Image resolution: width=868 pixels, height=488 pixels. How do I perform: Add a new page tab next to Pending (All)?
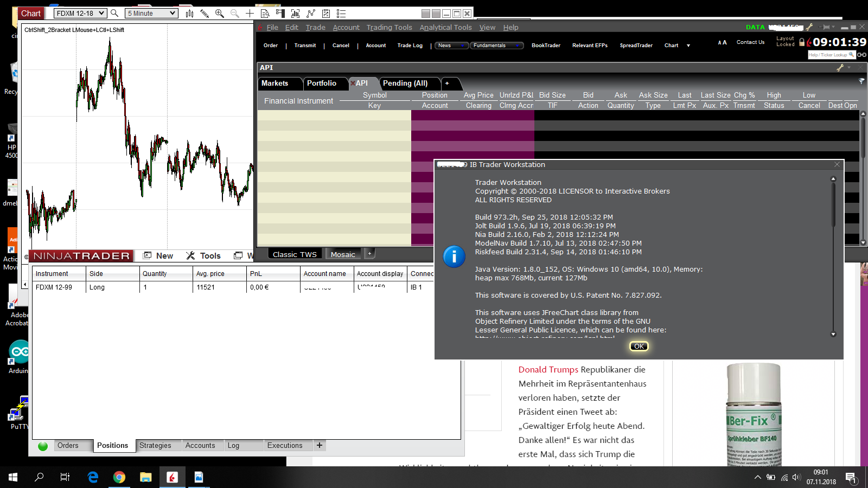(x=447, y=84)
